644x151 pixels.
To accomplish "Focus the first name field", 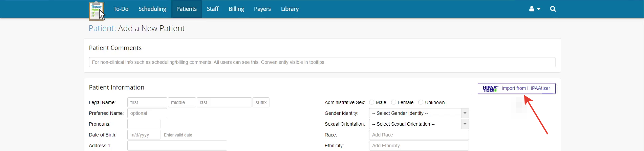I will [x=147, y=102].
